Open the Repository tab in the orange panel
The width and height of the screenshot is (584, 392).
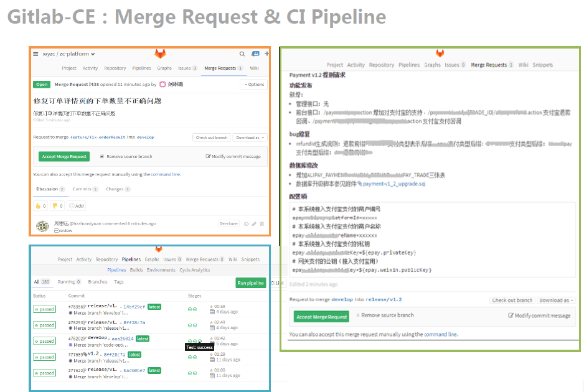pyautogui.click(x=115, y=68)
